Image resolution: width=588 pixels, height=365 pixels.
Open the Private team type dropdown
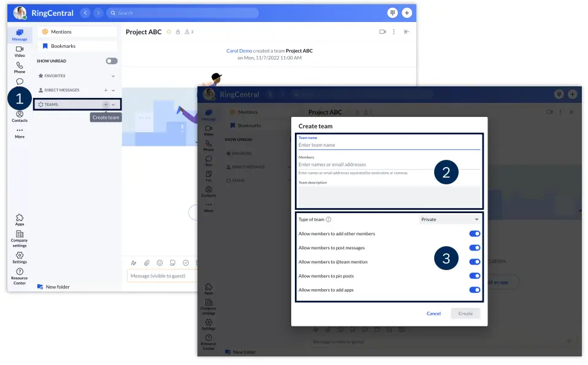point(449,220)
